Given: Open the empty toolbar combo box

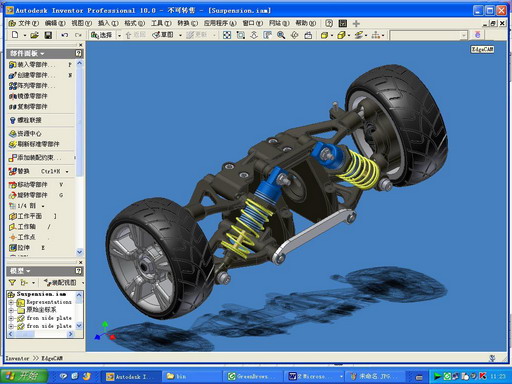Looking at the screenshot, I should coord(428,35).
